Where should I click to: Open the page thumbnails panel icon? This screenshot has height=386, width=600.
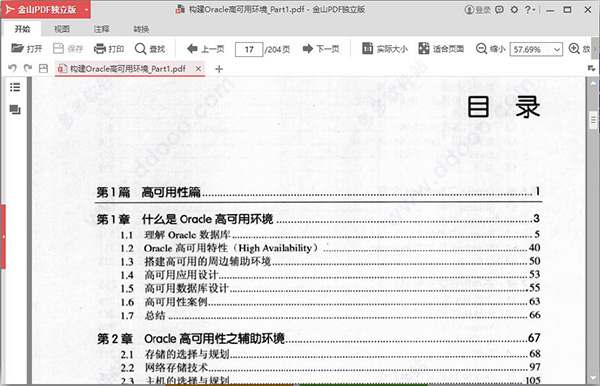(15, 110)
